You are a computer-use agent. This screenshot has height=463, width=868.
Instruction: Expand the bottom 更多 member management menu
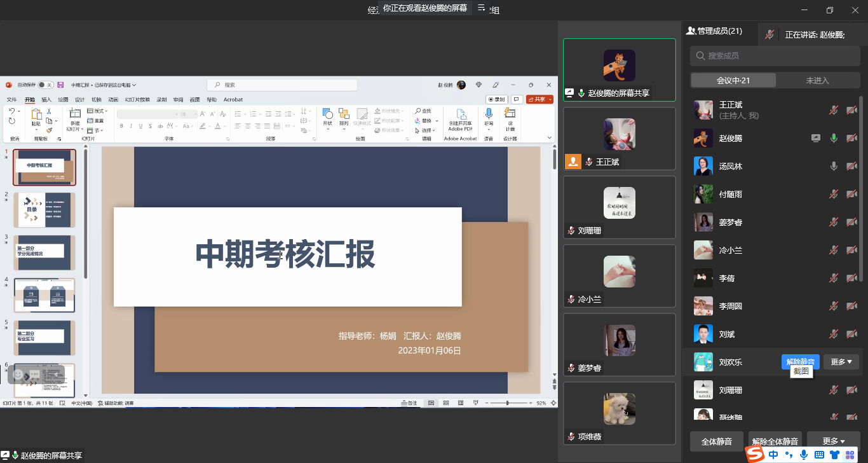coord(834,441)
